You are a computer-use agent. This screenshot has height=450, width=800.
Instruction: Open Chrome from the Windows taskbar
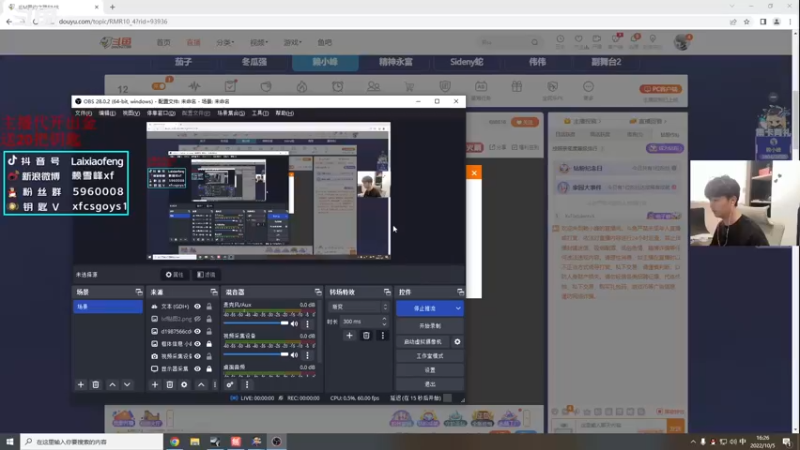point(174,441)
